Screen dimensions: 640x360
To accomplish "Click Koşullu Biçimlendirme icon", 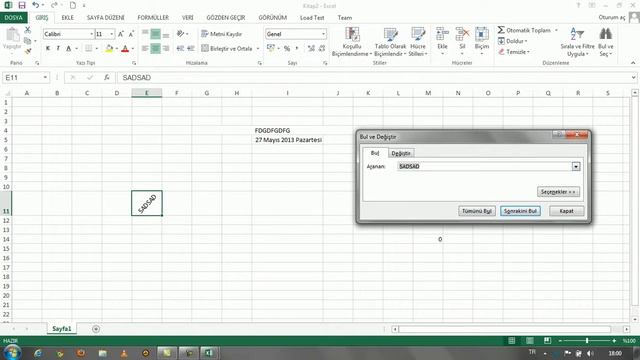I will 352,34.
